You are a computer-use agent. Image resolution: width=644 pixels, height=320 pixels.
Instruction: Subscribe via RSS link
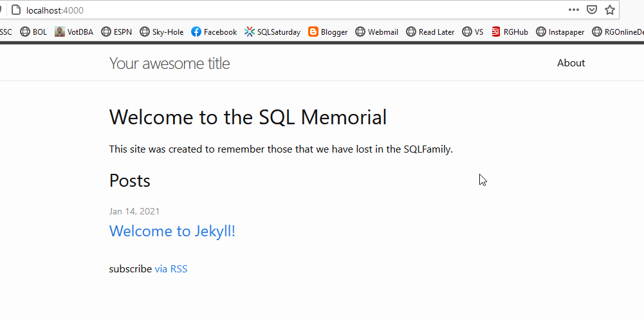pyautogui.click(x=171, y=269)
